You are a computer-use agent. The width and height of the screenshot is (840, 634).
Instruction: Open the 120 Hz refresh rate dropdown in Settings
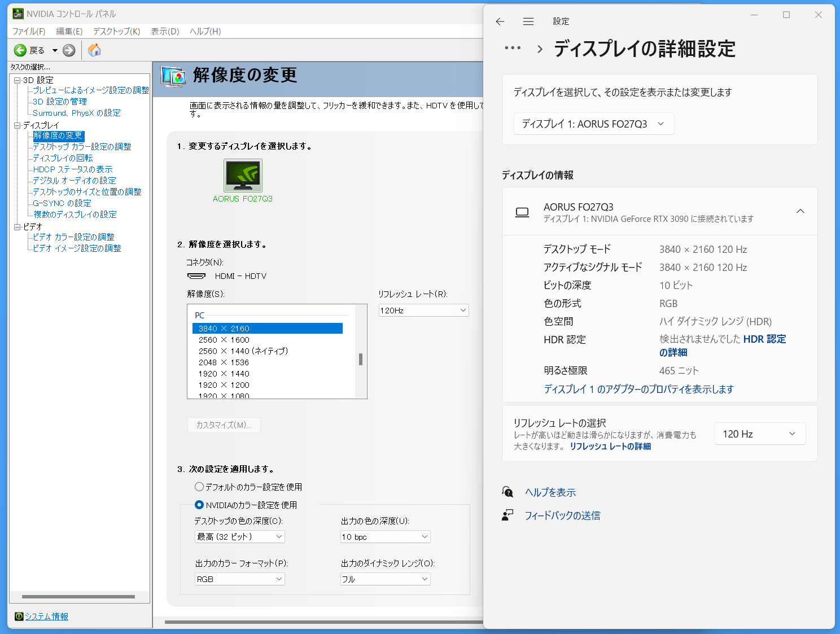click(x=760, y=434)
